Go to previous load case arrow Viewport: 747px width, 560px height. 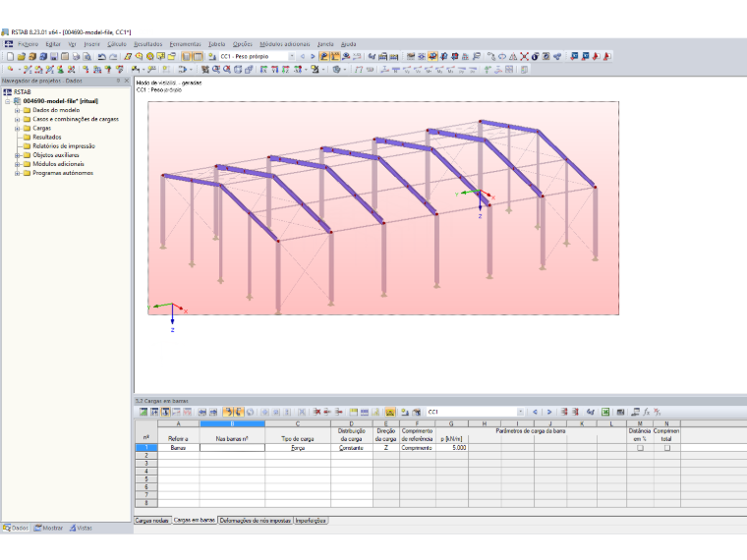point(303,56)
